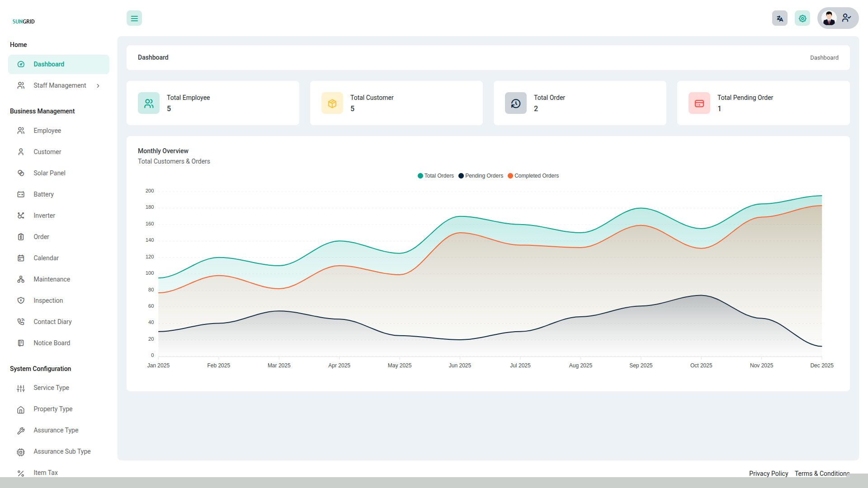868x488 pixels.
Task: Click the Terms & Conditions link
Action: (x=822, y=473)
